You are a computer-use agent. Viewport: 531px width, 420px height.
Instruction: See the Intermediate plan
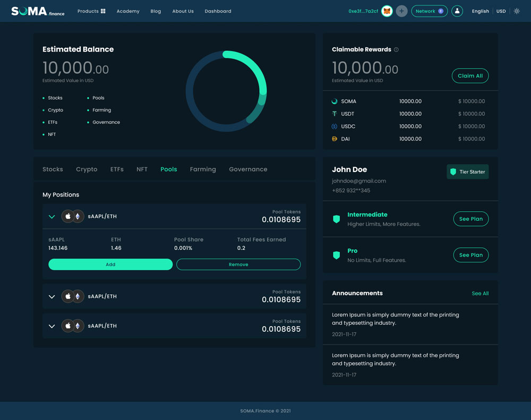click(x=470, y=219)
